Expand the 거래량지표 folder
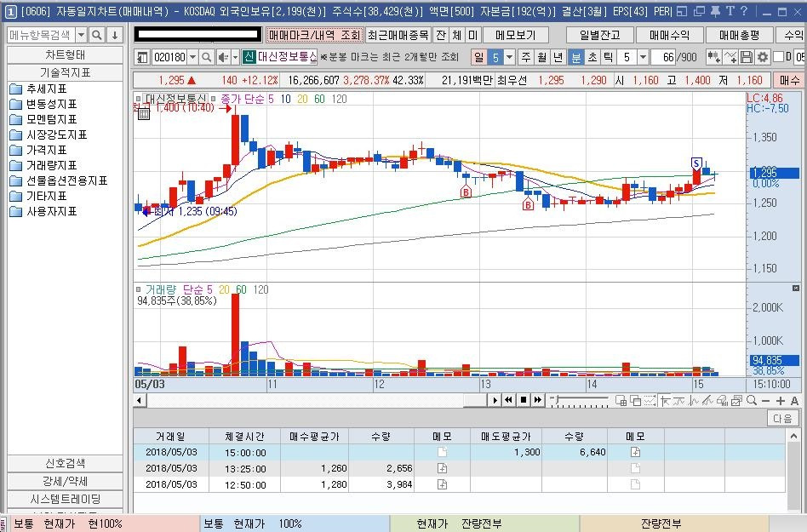 [x=43, y=166]
